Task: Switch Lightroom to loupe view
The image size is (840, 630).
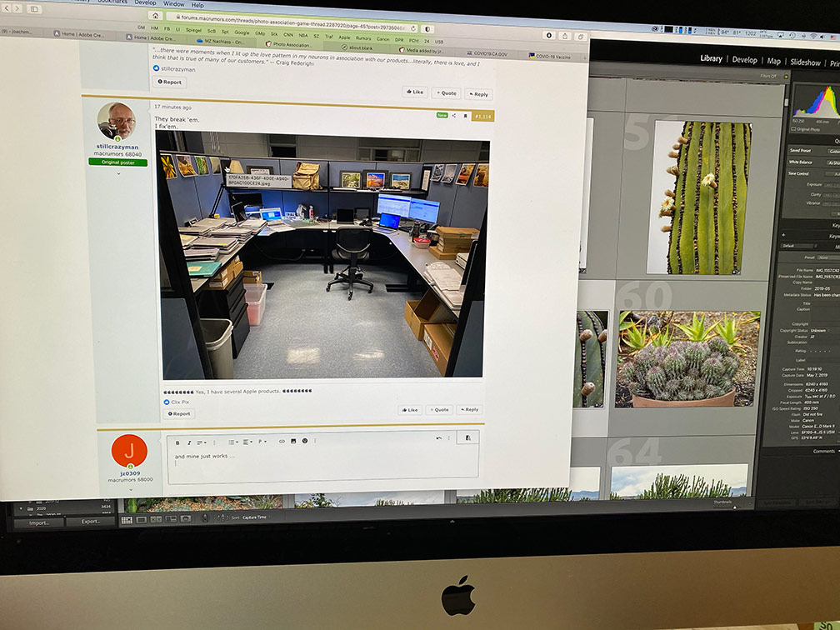Action: (x=142, y=520)
